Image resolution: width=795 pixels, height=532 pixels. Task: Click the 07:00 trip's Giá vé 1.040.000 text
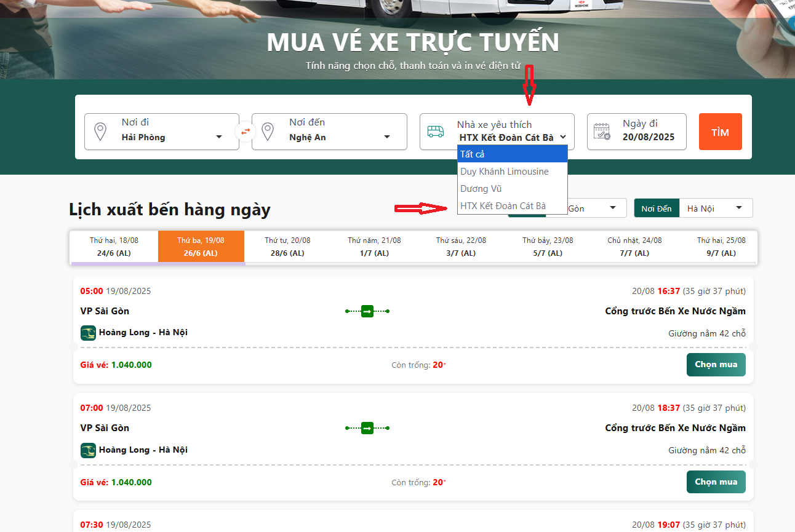(116, 482)
